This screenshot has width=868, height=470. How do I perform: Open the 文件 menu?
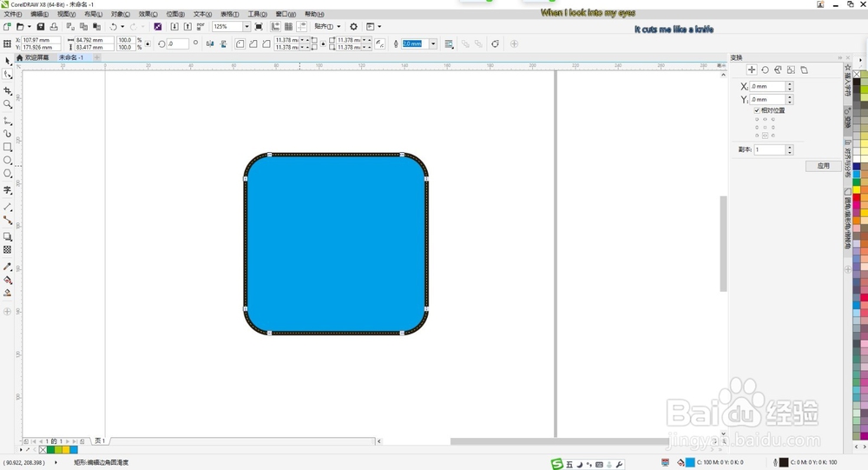13,14
